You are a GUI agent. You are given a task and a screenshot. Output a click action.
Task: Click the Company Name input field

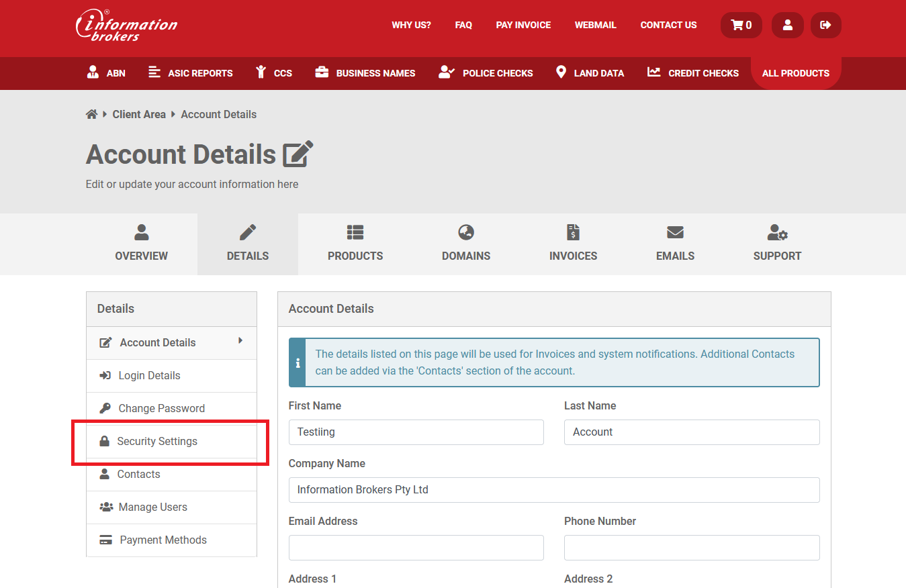(554, 490)
